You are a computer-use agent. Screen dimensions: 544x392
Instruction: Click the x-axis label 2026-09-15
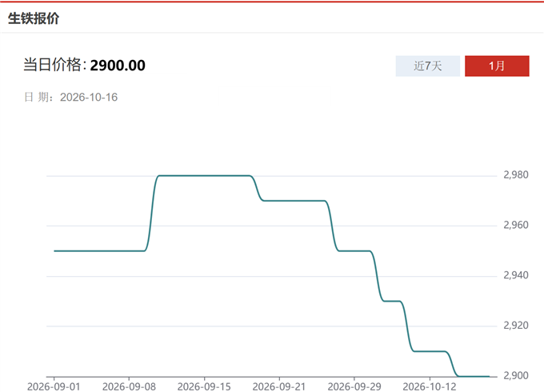pyautogui.click(x=204, y=386)
